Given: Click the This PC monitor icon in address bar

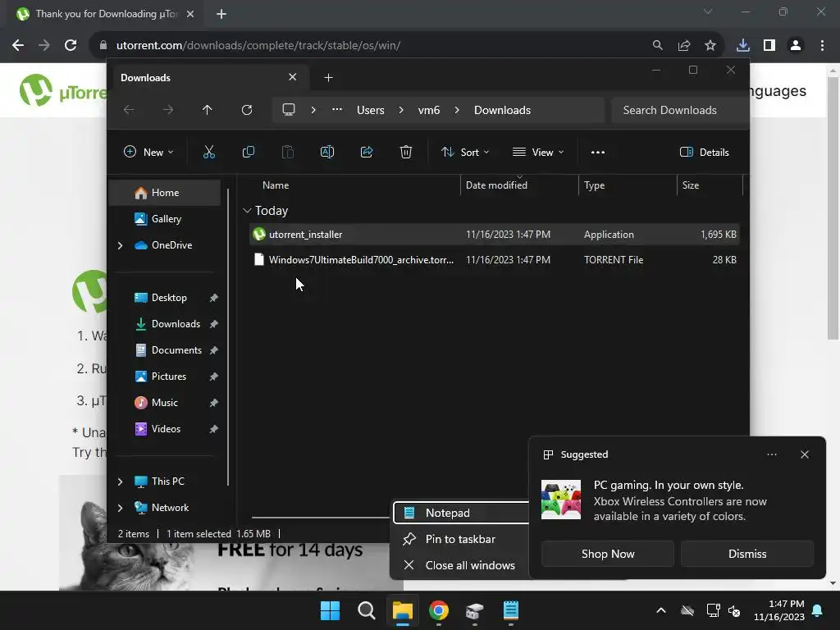Looking at the screenshot, I should click(289, 109).
